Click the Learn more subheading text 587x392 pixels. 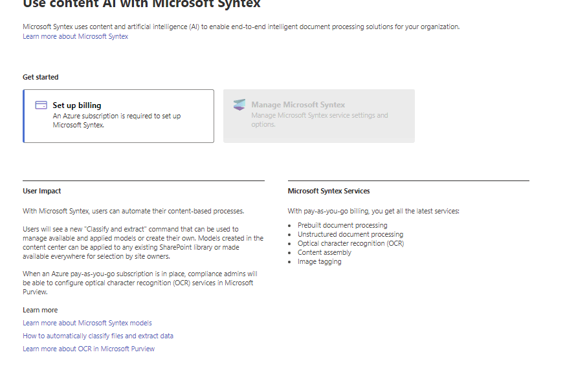pyautogui.click(x=40, y=310)
